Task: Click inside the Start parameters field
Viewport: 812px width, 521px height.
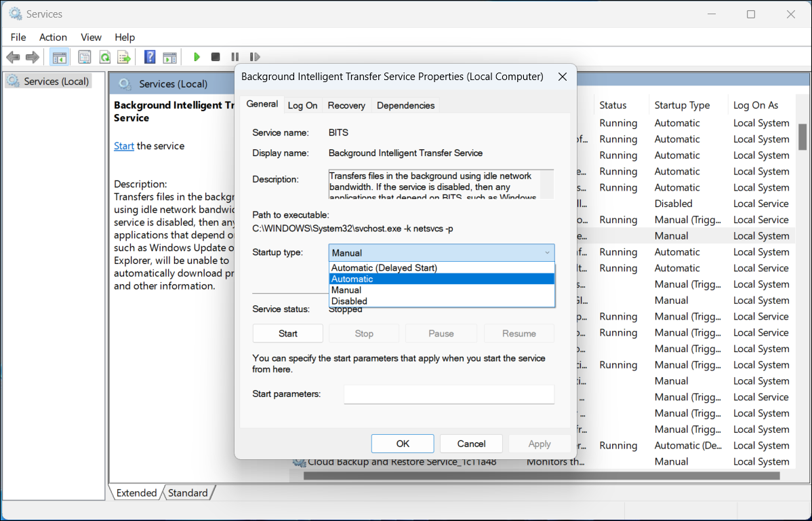Action: [449, 395]
